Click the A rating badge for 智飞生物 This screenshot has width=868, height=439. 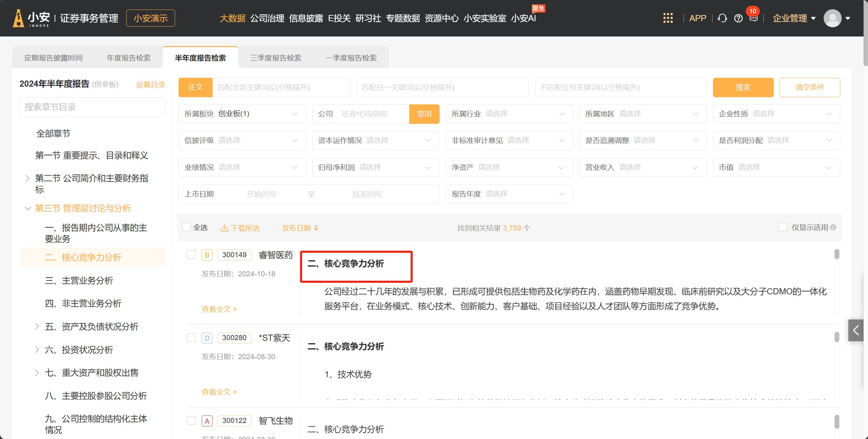tap(207, 421)
